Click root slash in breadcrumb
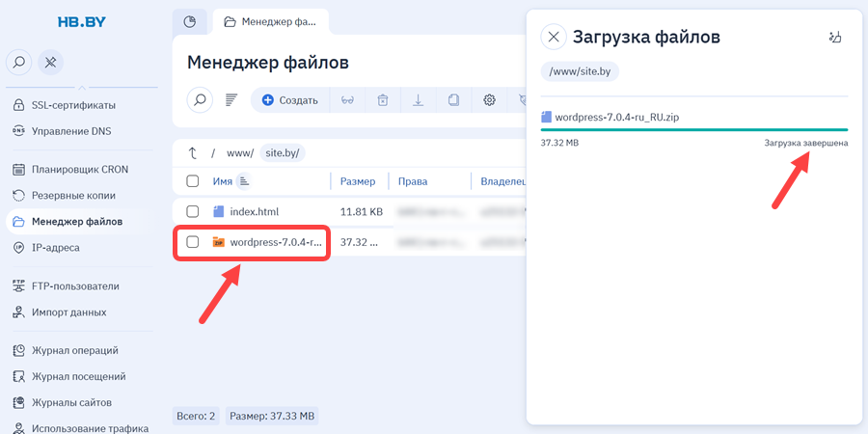Screen dimensions: 868x434 213,153
